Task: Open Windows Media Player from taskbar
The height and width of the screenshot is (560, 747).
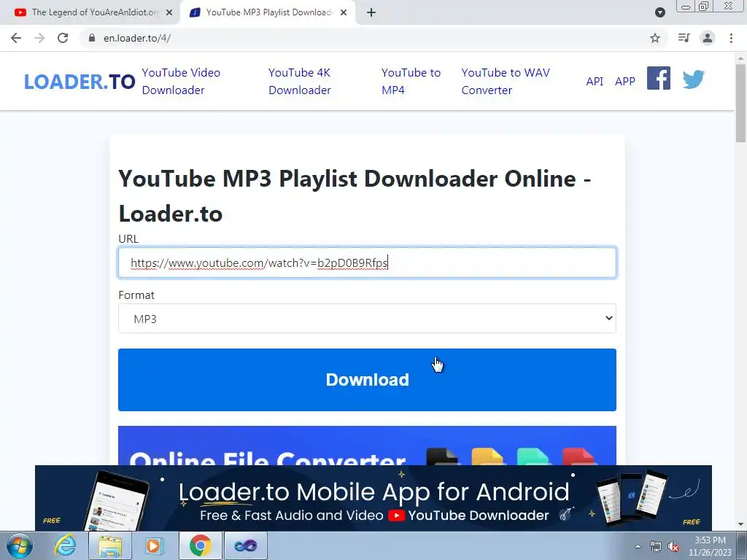Action: point(154,545)
